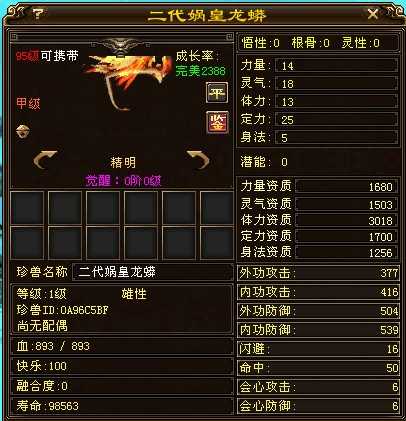Image resolution: width=406 pixels, height=421 pixels.
Task: Click the dragon pet portrait image
Action: pos(125,78)
